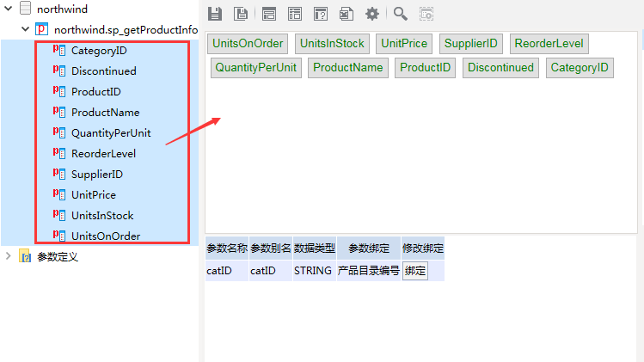
Task: Click the ProductID field chip
Action: point(425,68)
